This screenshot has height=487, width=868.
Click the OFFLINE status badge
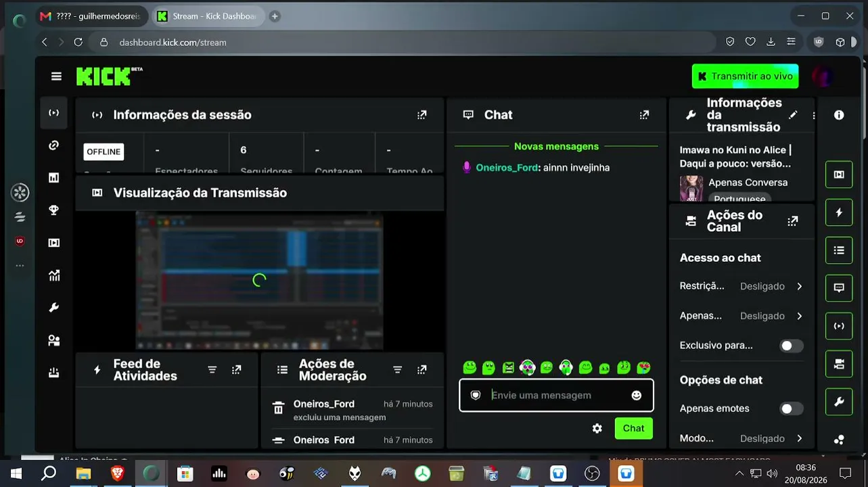point(104,152)
